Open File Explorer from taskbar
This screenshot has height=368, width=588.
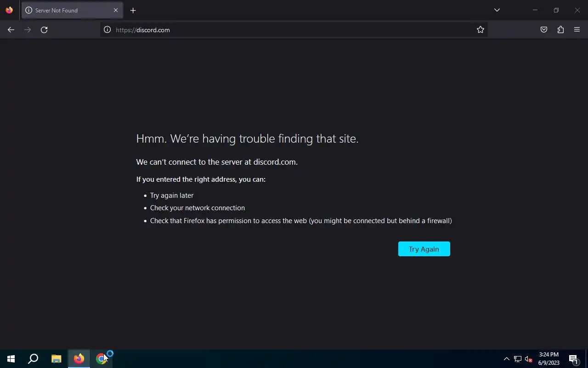click(56, 359)
